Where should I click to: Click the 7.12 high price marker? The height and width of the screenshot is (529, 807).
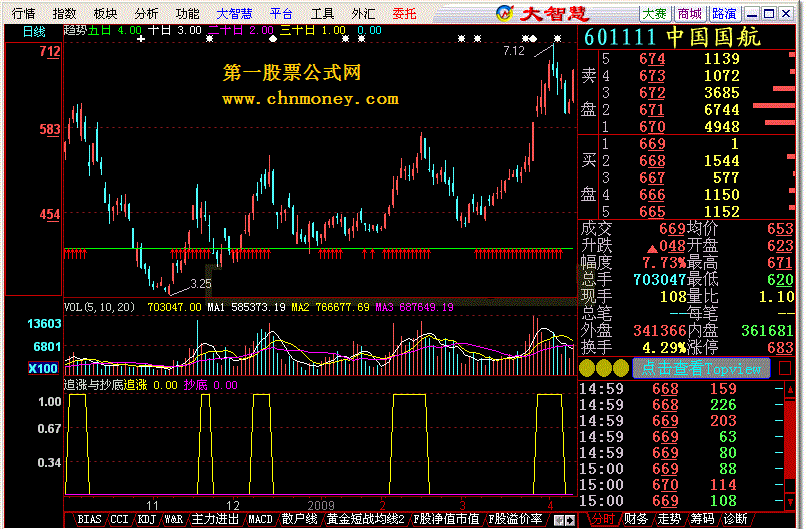(514, 51)
